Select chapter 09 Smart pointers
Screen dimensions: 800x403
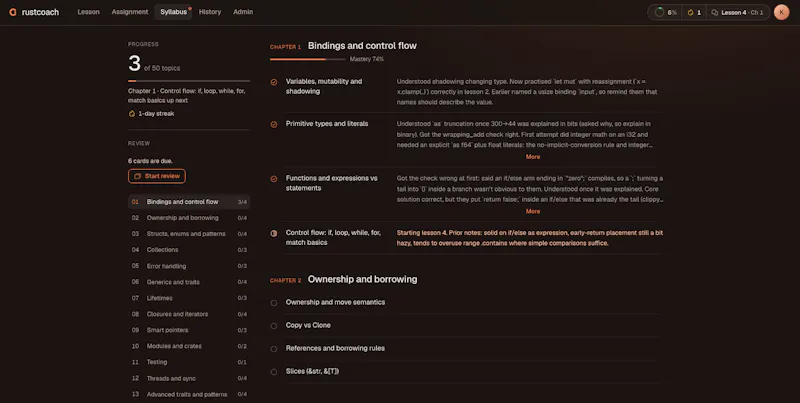[x=189, y=330]
